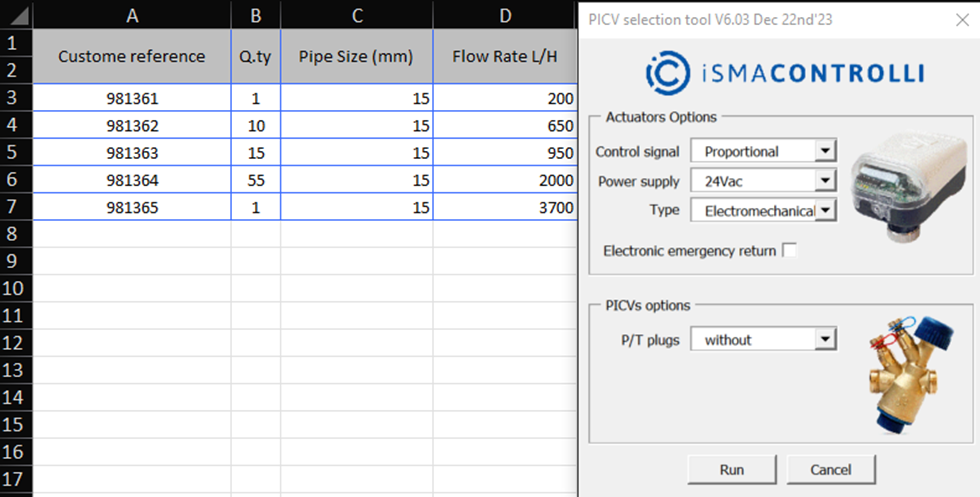Click the Cancel button
The image size is (980, 497).
tap(831, 469)
